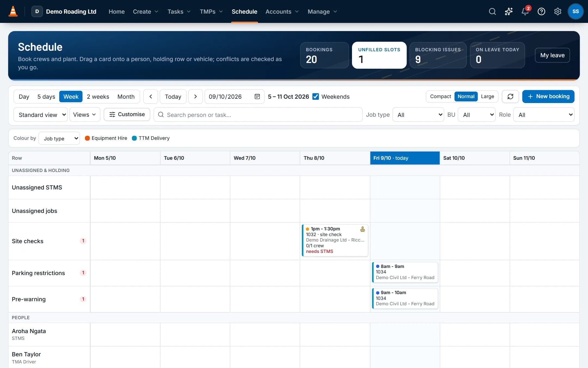Image resolution: width=588 pixels, height=368 pixels.
Task: Go to the previous week arrow
Action: pyautogui.click(x=151, y=96)
